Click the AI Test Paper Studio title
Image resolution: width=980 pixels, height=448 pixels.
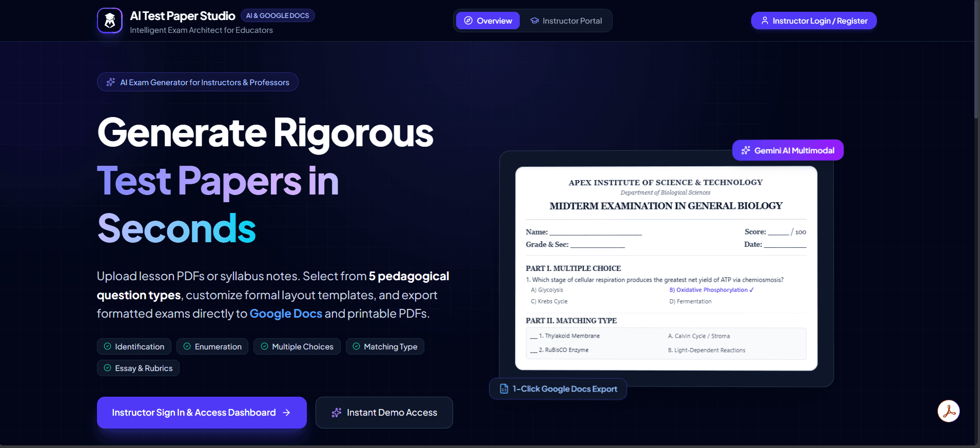click(183, 16)
